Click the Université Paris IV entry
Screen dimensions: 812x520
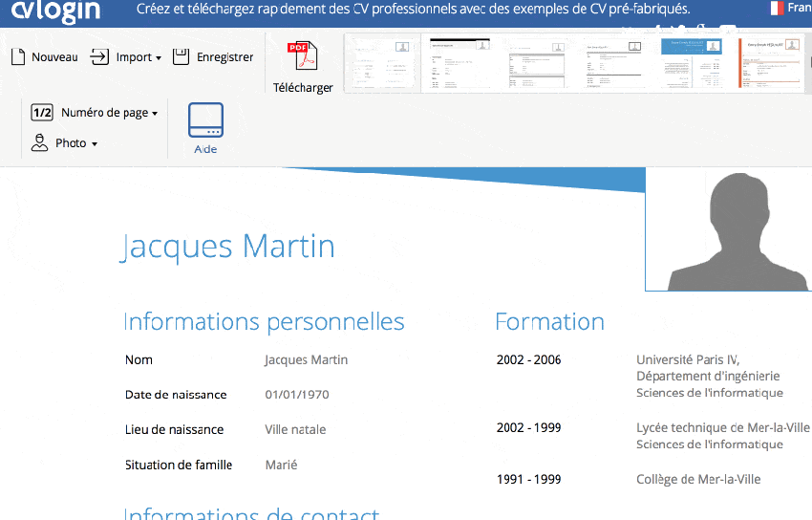(688, 360)
